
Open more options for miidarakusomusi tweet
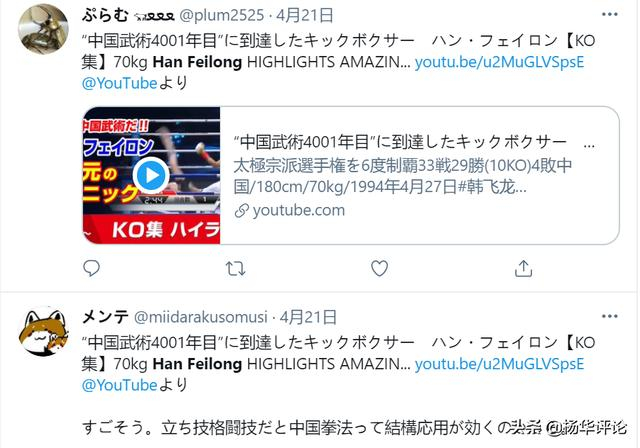609,316
